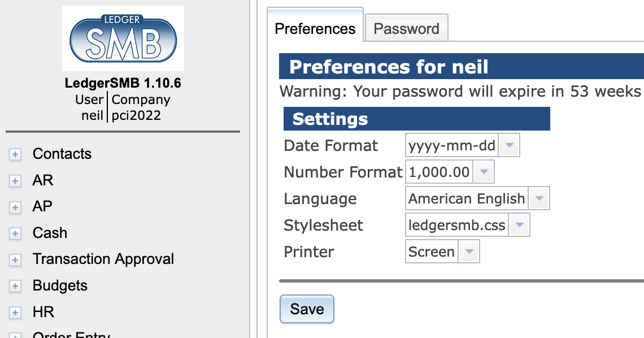
Task: Expand the Order Entry menu section
Action: 15,335
